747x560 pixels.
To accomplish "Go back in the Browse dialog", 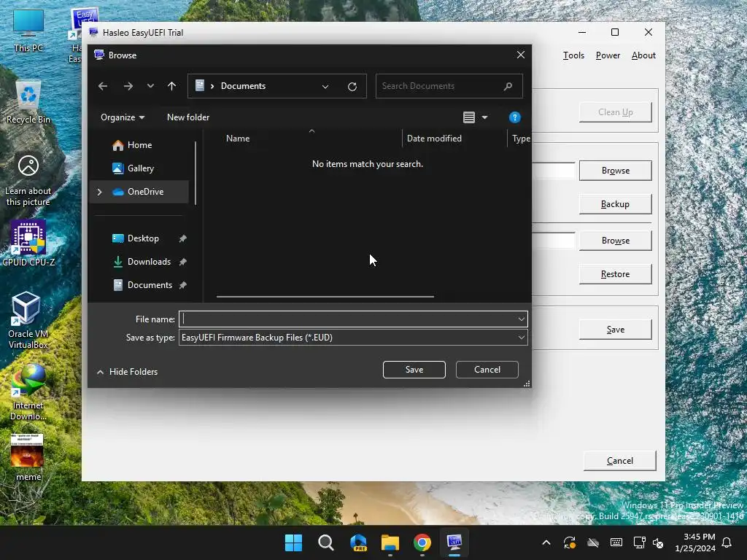I will click(102, 86).
